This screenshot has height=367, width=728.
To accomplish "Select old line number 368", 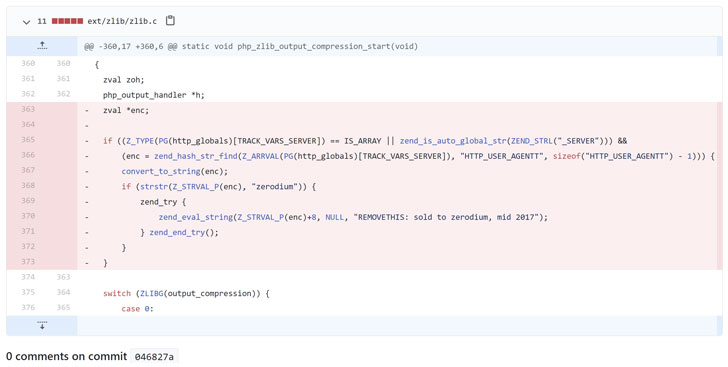I will click(x=28, y=186).
